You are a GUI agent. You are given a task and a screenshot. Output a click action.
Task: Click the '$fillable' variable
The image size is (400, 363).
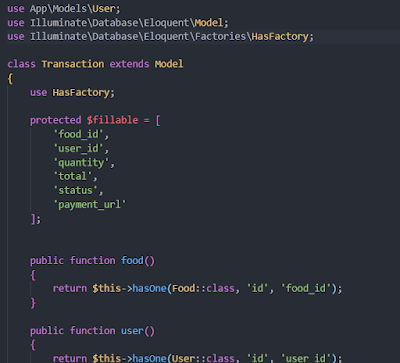pyautogui.click(x=112, y=120)
